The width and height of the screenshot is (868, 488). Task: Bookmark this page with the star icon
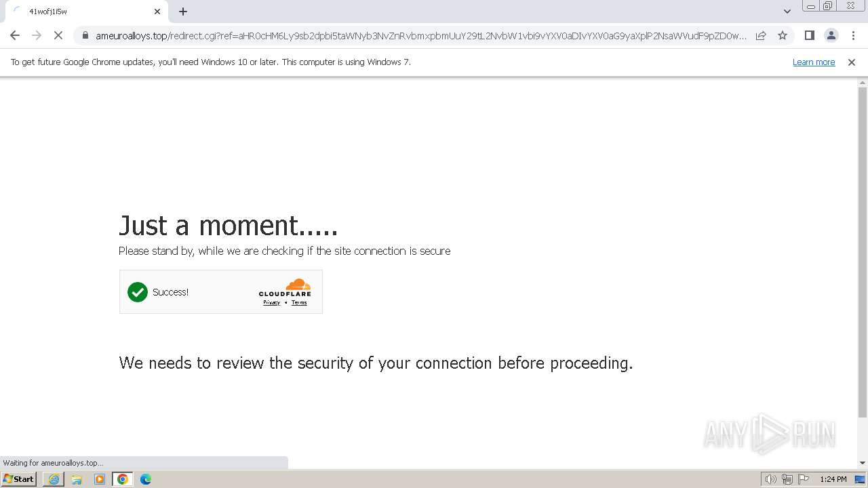[x=783, y=35]
